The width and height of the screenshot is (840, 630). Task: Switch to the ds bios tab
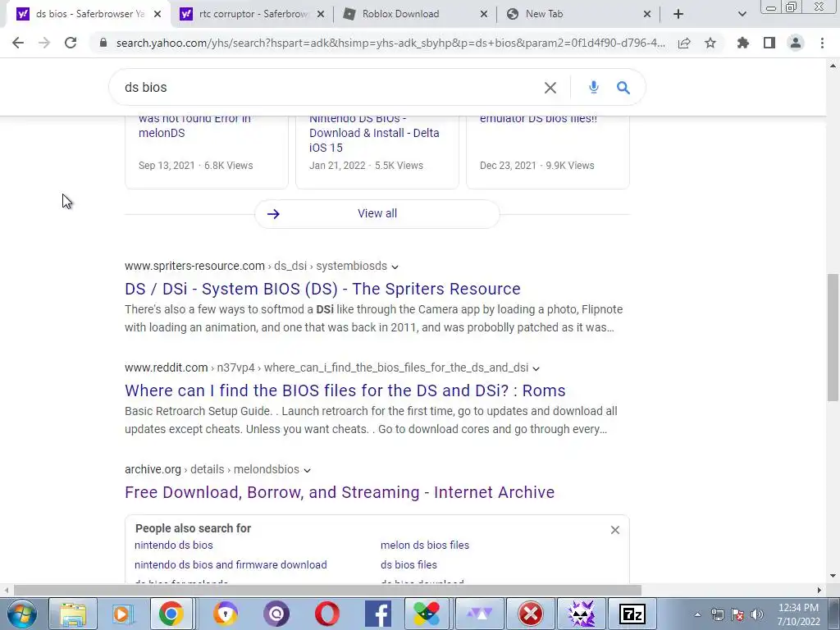click(89, 14)
